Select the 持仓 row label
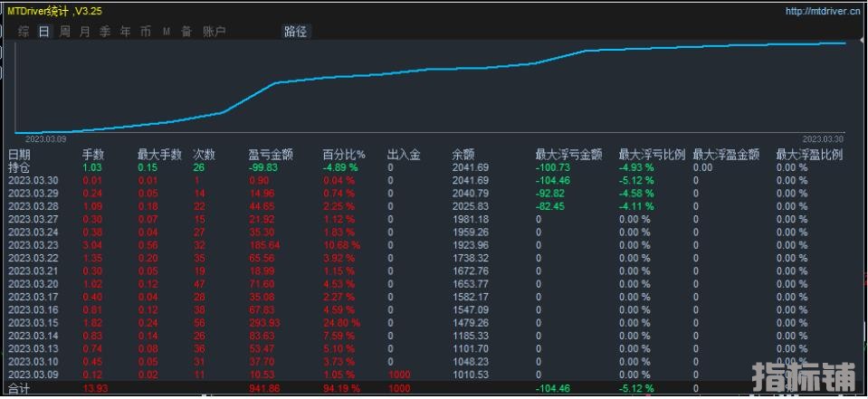 coord(19,166)
